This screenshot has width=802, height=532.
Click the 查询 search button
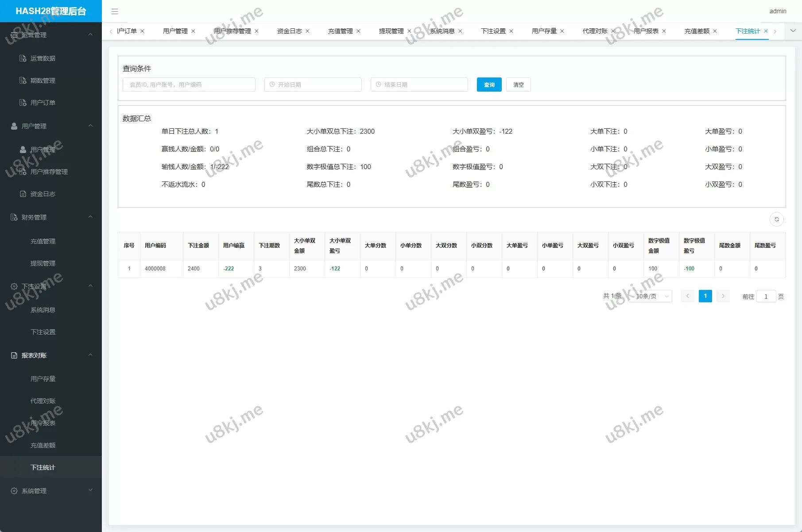[x=489, y=85]
